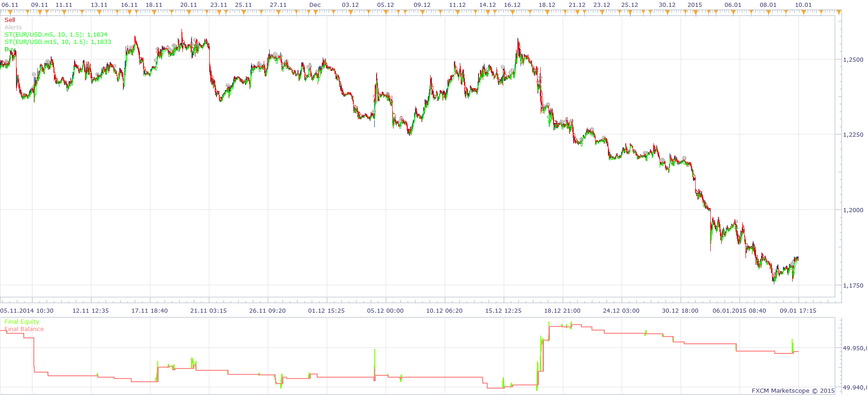Click the 09.01 17:15 time label
This screenshot has height=395, width=868.
click(798, 311)
